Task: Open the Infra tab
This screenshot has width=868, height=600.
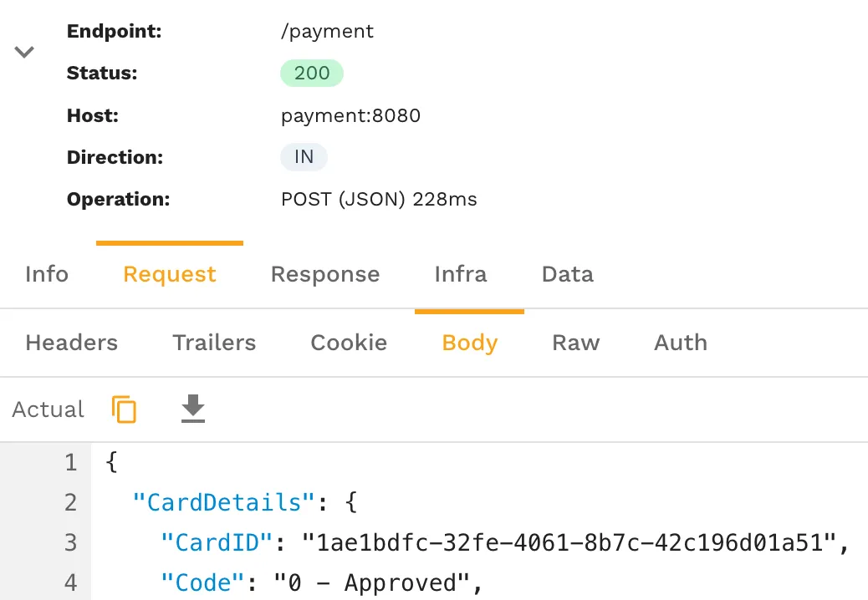Action: click(459, 274)
